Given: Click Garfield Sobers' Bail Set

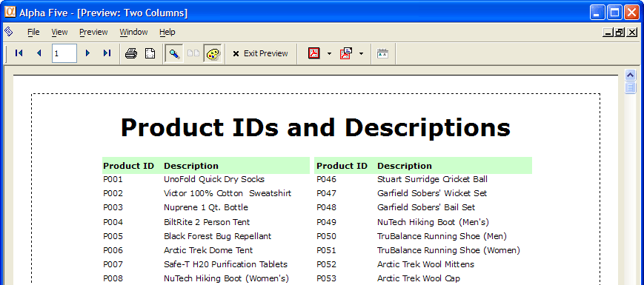Looking at the screenshot, I should [426, 207].
